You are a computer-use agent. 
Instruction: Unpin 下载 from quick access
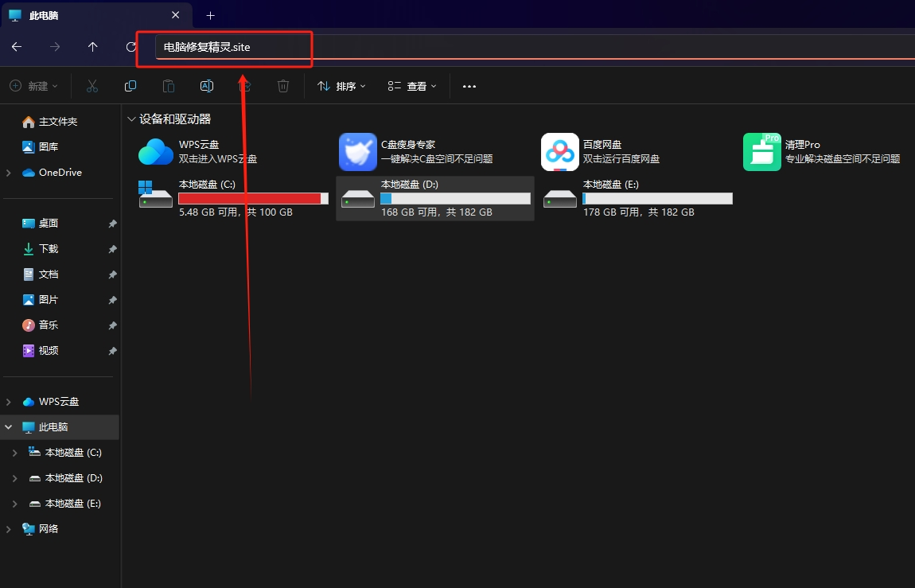coord(112,249)
